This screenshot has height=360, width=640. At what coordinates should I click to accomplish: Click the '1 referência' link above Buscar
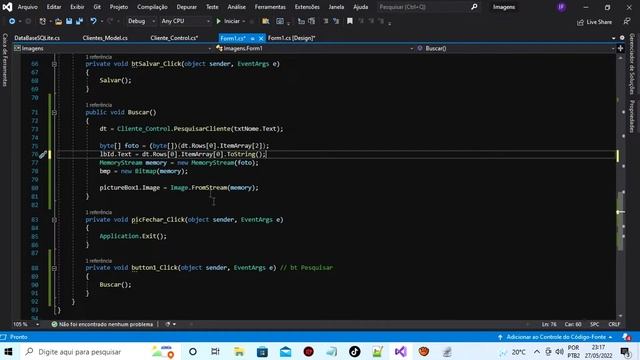[99, 105]
